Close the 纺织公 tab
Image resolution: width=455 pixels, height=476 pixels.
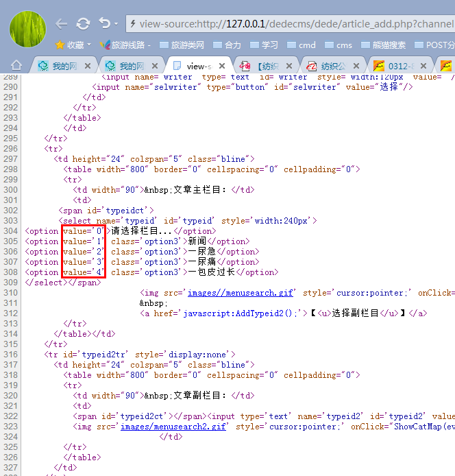(x=356, y=66)
